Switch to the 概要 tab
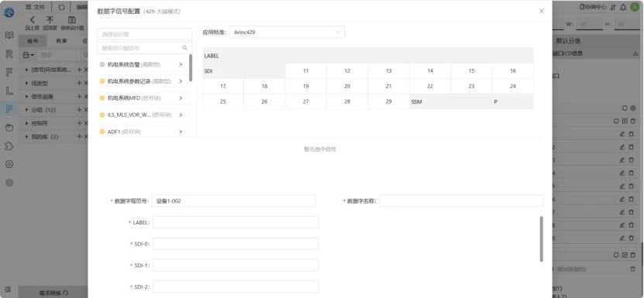The height and width of the screenshot is (298, 644). [x=61, y=41]
